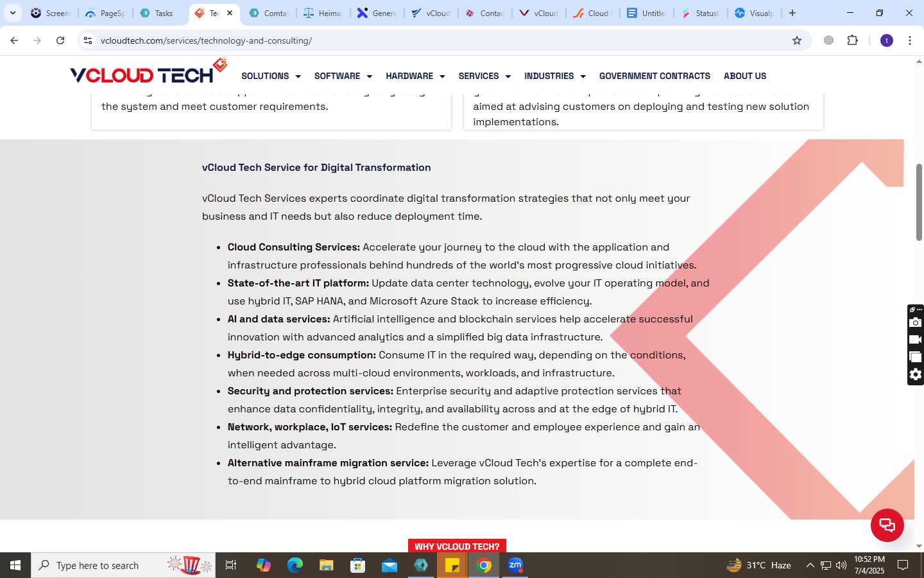
Task: Open the weather widget showing 31°C Haze
Action: (758, 565)
